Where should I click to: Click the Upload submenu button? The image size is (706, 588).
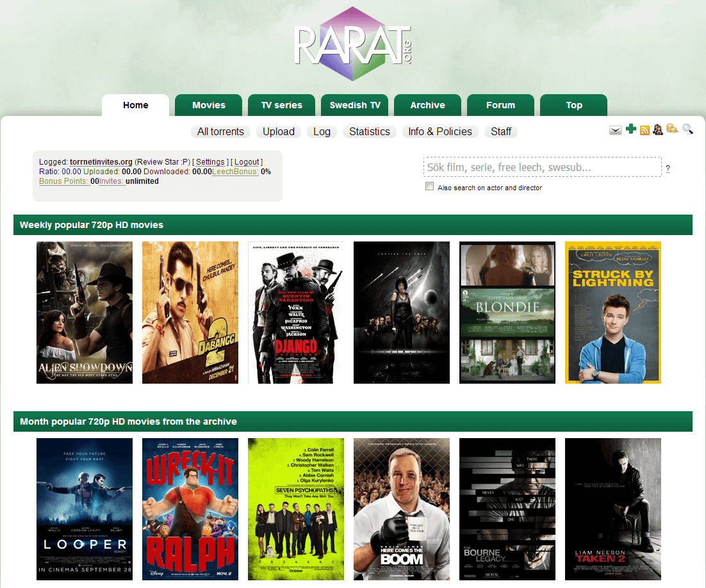click(279, 131)
